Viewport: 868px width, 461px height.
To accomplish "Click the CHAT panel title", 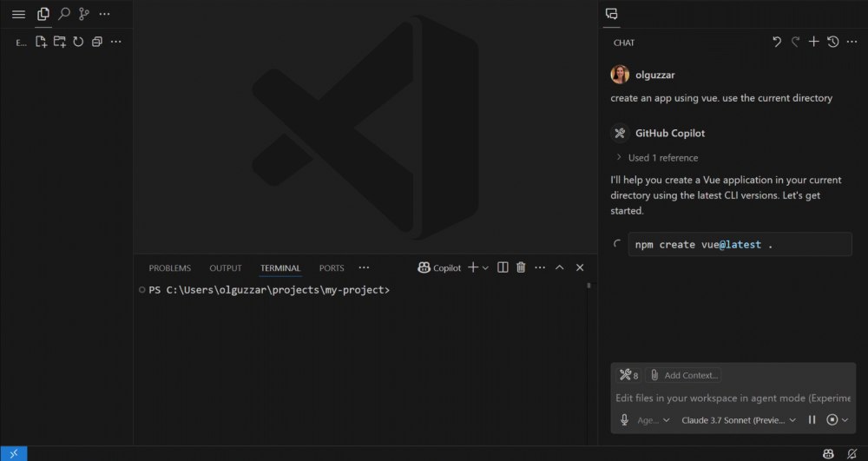I will 624,43.
